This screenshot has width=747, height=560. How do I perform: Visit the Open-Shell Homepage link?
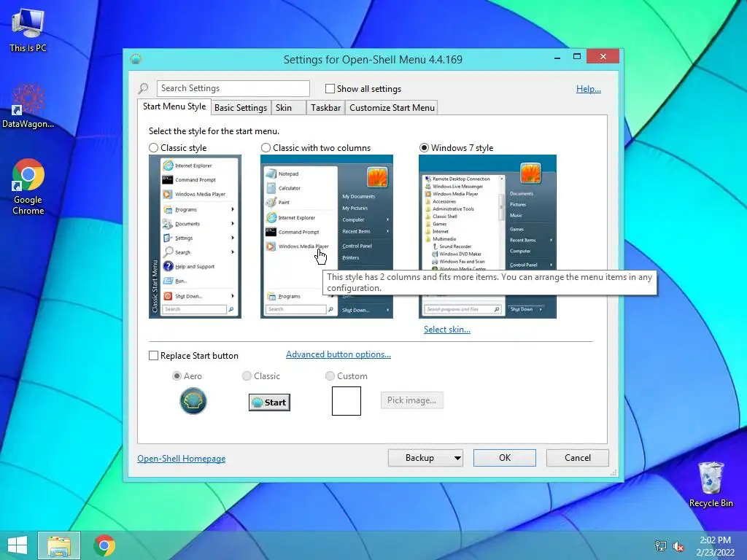182,459
